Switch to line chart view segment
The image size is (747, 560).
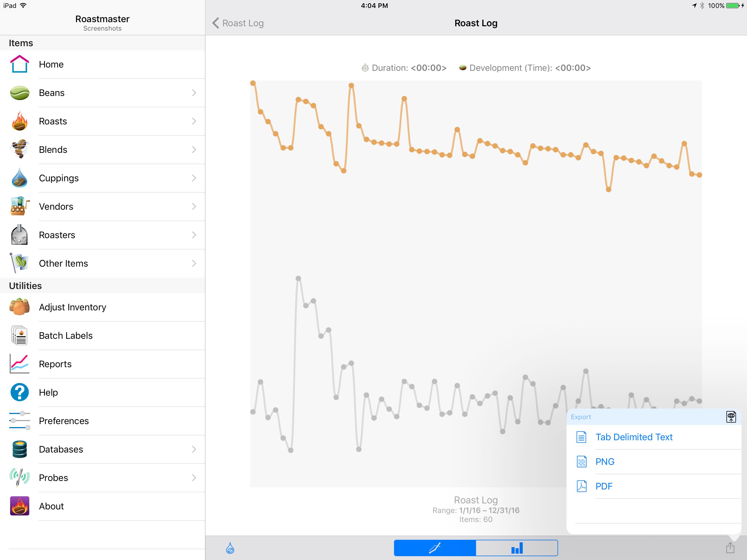tap(435, 548)
